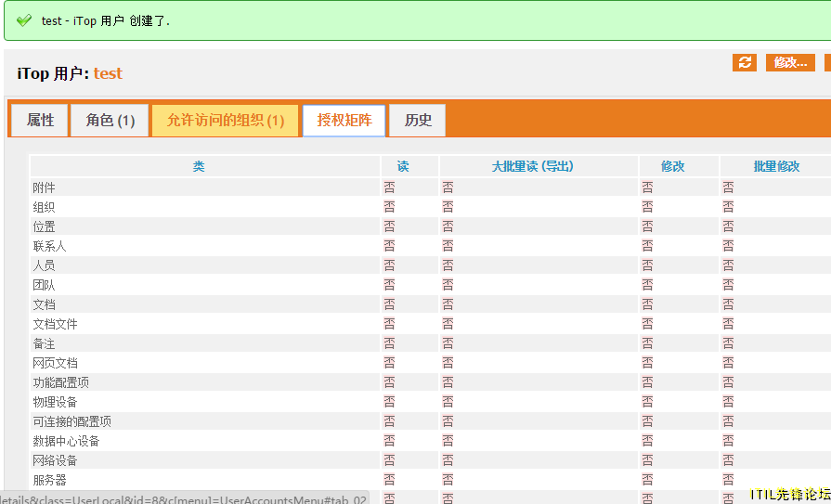This screenshot has height=504, width=831.
Task: Click 否 in 修改 column for 功能配置项
Action: tap(648, 382)
